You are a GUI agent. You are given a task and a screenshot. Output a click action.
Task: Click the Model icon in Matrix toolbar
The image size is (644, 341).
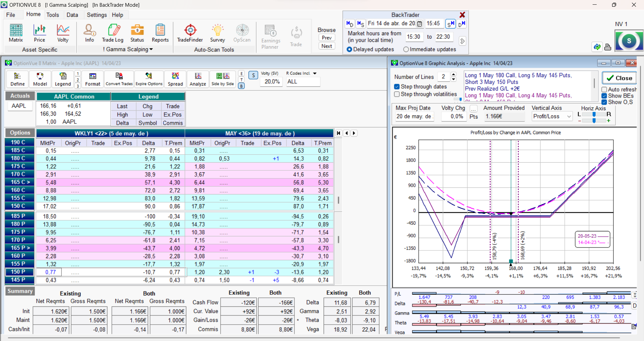pos(40,79)
